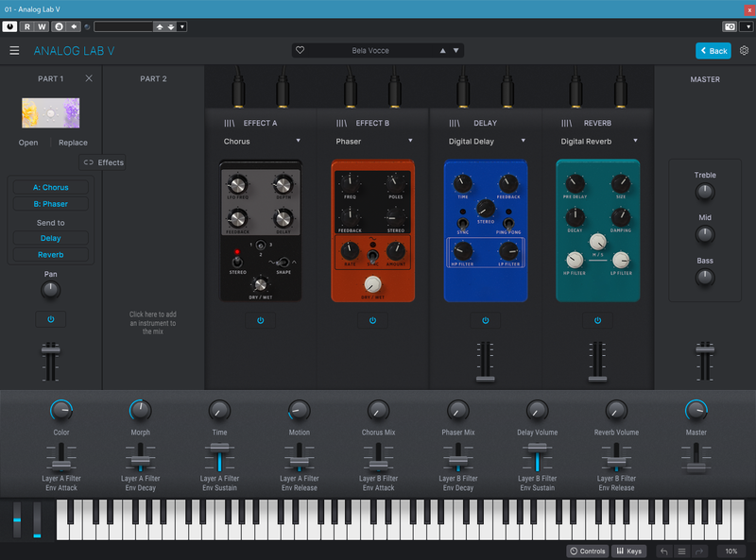
Task: Click the host R (read) button
Action: point(27,26)
